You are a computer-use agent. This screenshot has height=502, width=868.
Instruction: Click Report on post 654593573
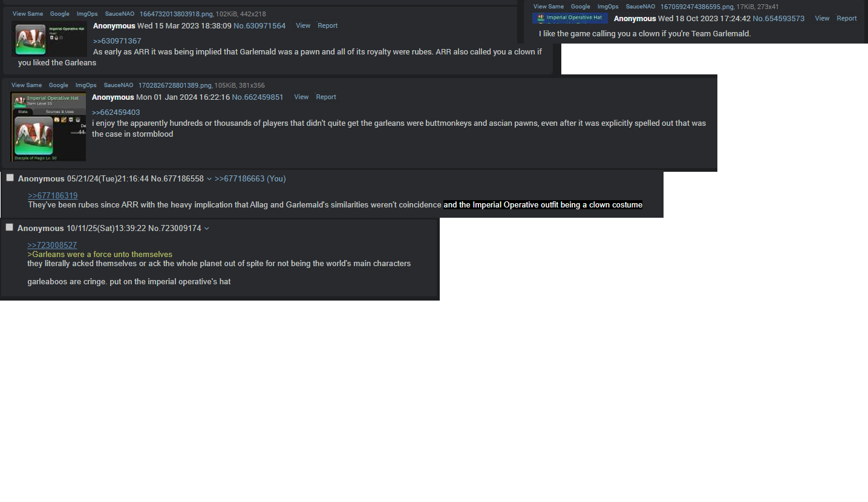click(x=847, y=18)
